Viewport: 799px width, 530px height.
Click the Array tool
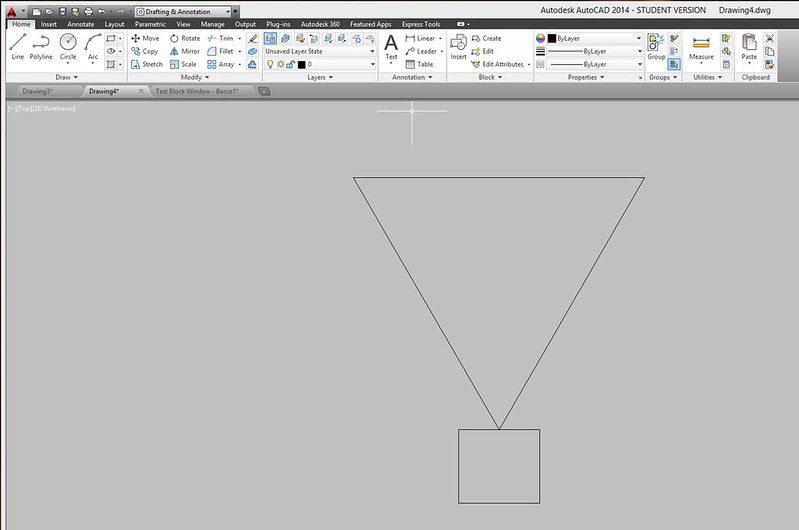(x=221, y=64)
